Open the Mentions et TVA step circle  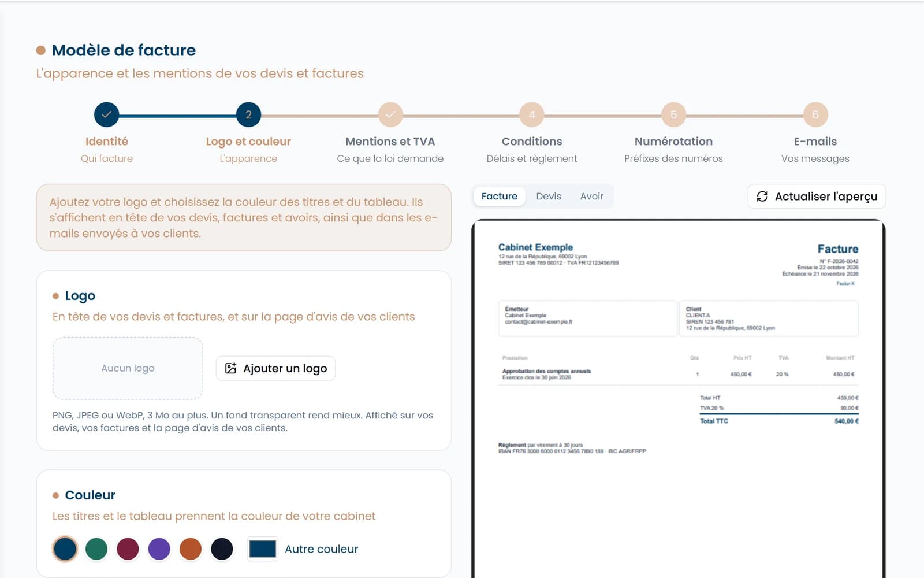[390, 114]
